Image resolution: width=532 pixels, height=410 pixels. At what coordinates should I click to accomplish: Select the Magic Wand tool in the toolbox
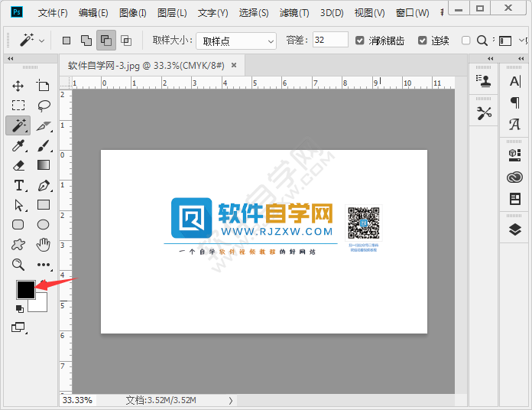18,125
